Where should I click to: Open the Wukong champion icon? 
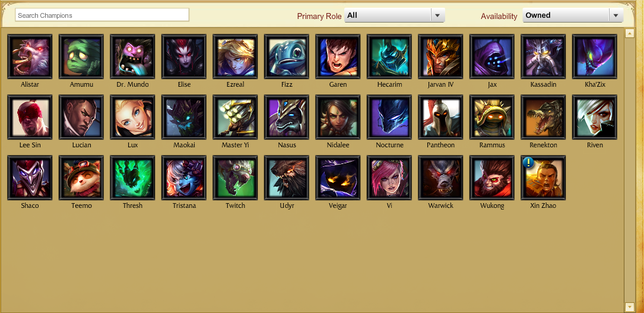[492, 178]
